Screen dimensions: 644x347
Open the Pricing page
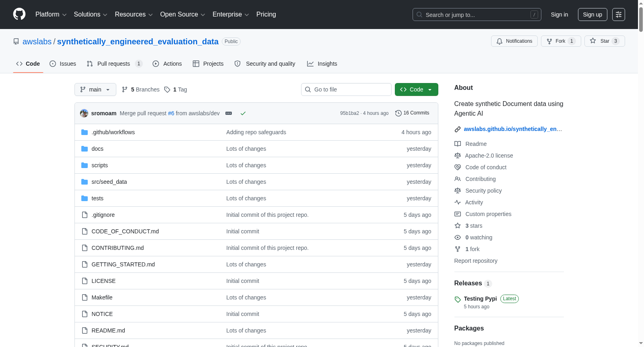(266, 15)
